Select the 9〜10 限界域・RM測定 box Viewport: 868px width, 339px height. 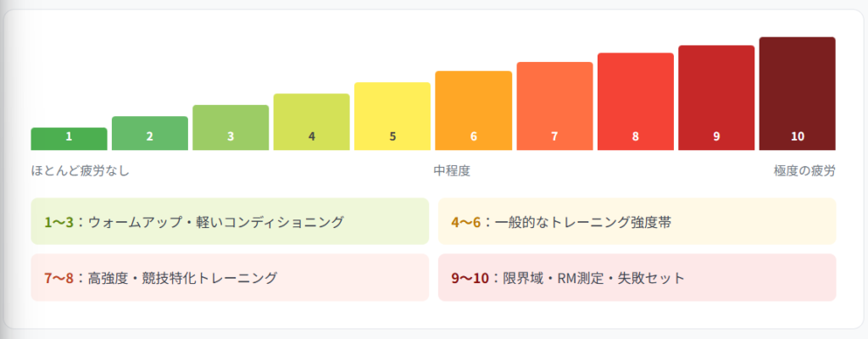coord(637,277)
